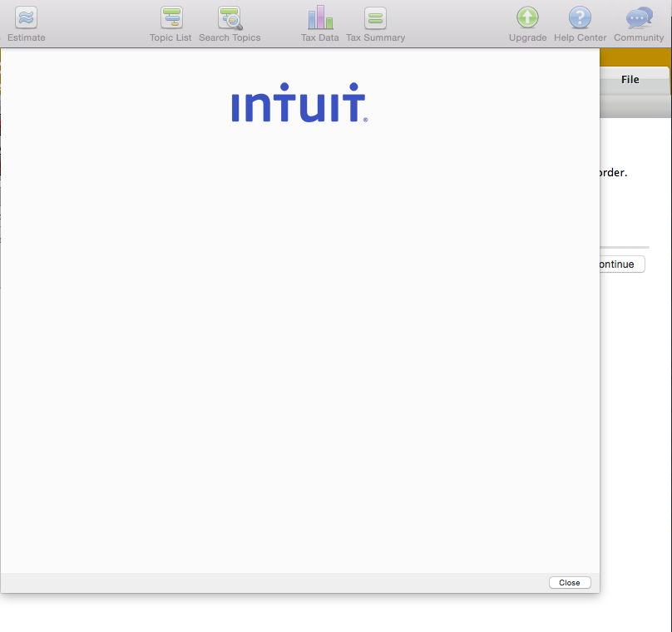Click the partially hidden Continue button

[x=622, y=264]
